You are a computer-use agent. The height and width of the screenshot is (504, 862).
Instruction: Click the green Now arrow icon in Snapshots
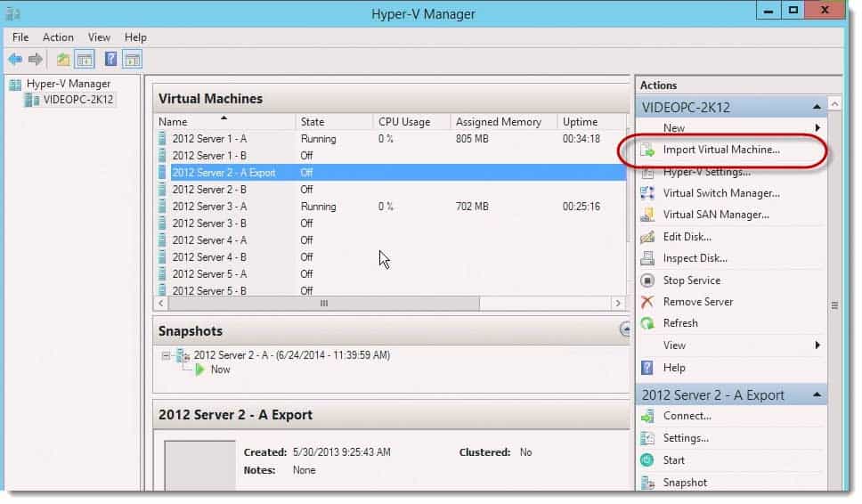point(200,370)
